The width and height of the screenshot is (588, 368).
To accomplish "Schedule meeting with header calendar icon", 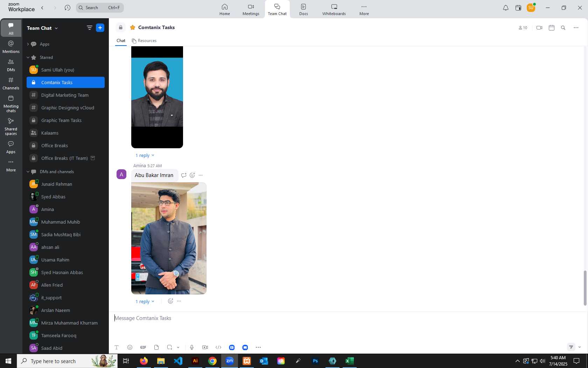I will tap(552, 28).
